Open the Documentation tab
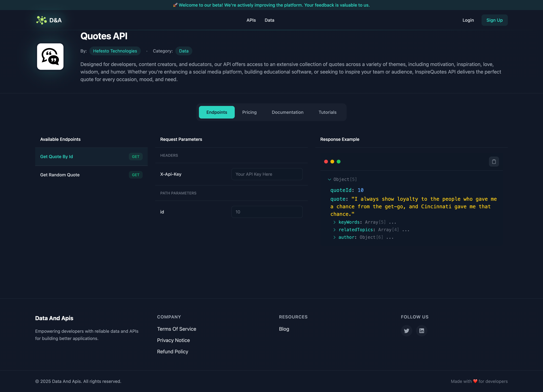The width and height of the screenshot is (543, 392). click(287, 112)
